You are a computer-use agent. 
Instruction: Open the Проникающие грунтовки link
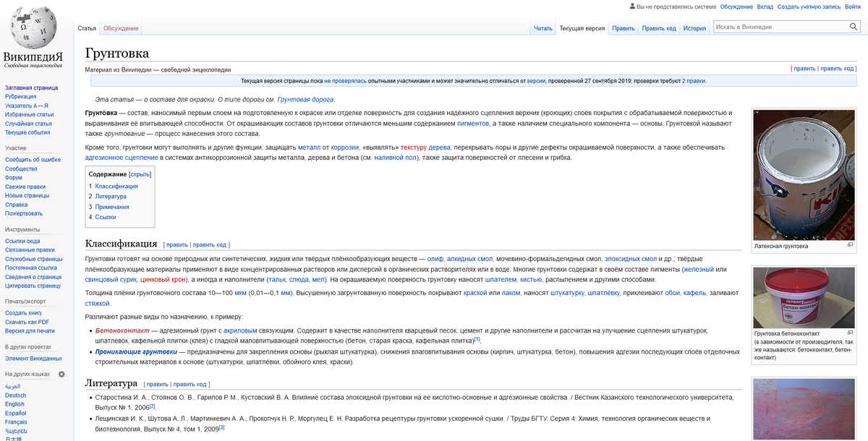(x=136, y=351)
